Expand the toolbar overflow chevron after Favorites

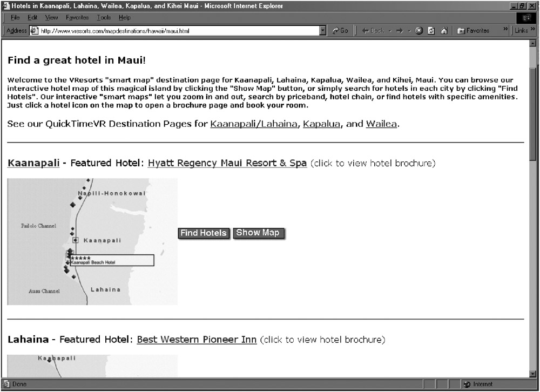pos(505,29)
